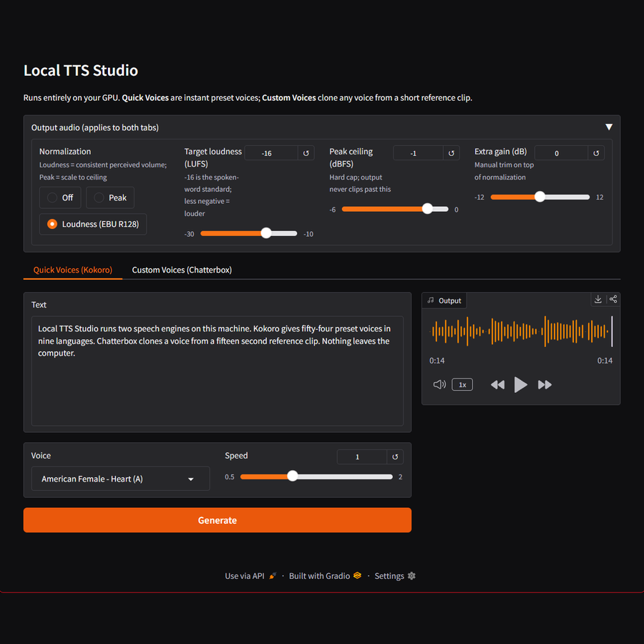This screenshot has width=644, height=644.
Task: Download the output audio
Action: coord(598,299)
